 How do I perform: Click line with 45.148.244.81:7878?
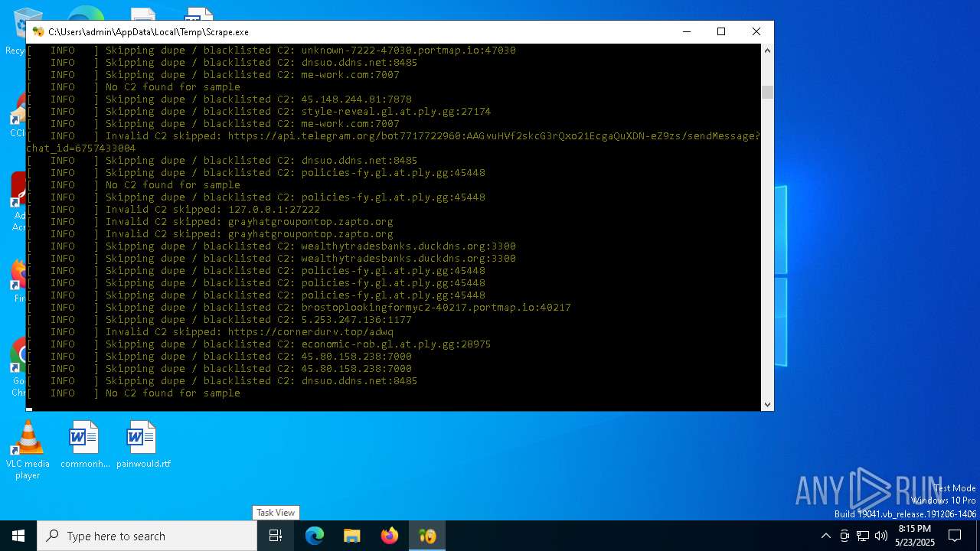pos(220,99)
